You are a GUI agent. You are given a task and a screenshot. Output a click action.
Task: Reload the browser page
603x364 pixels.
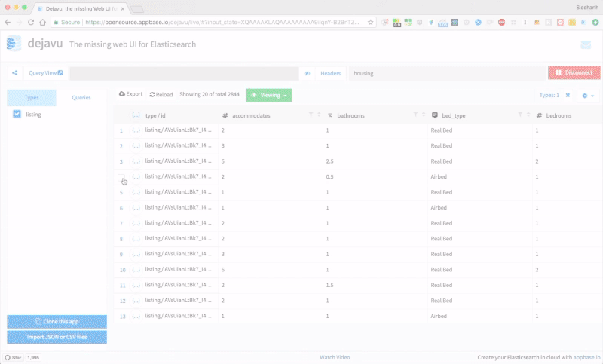[x=31, y=23]
